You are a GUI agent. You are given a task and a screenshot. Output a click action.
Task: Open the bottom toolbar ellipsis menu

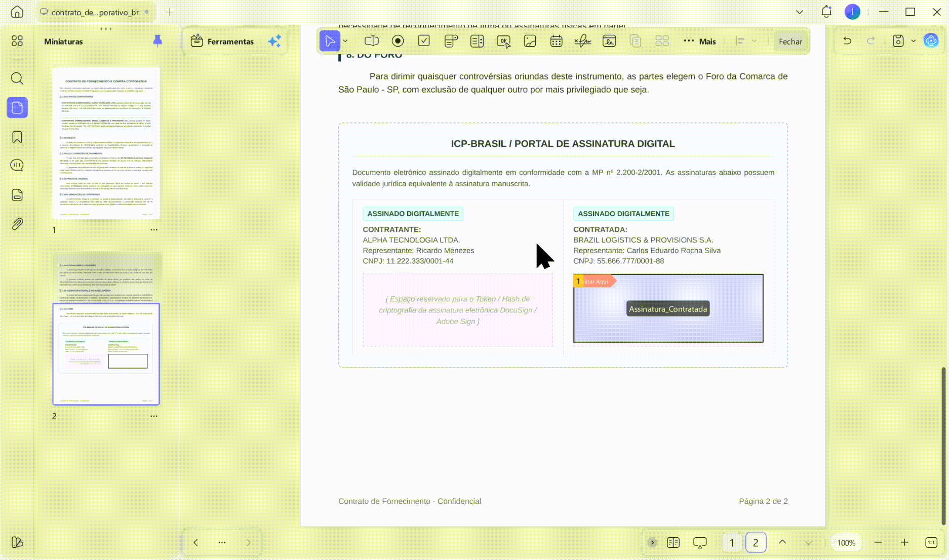click(222, 542)
